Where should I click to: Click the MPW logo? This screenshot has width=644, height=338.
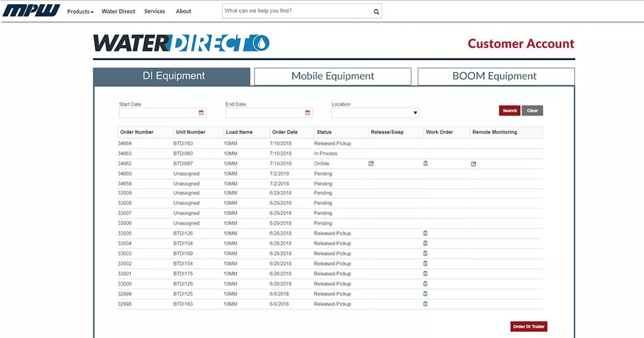(31, 11)
